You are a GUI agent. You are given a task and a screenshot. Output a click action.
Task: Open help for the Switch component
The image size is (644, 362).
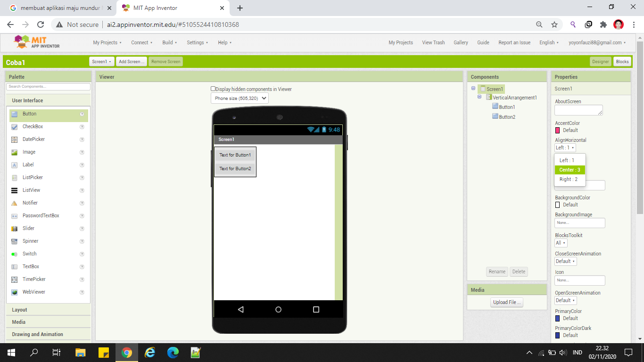click(x=82, y=254)
